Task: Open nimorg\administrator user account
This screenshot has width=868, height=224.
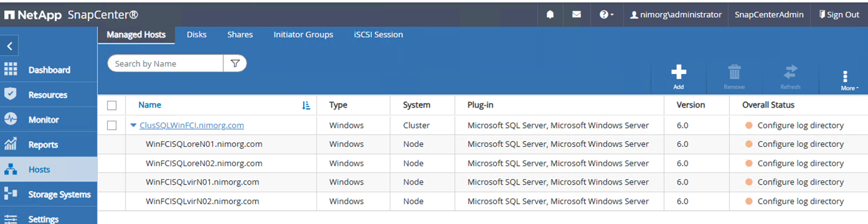Action: [676, 14]
